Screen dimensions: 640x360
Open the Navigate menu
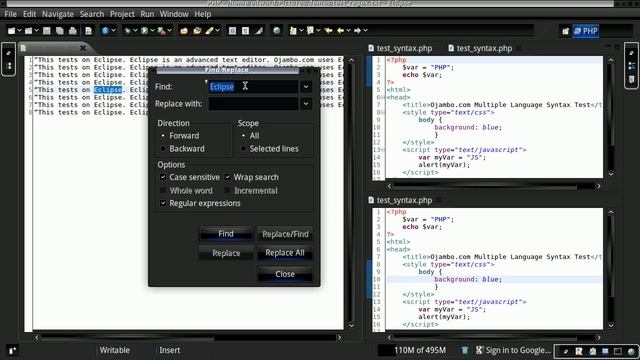(x=58, y=14)
